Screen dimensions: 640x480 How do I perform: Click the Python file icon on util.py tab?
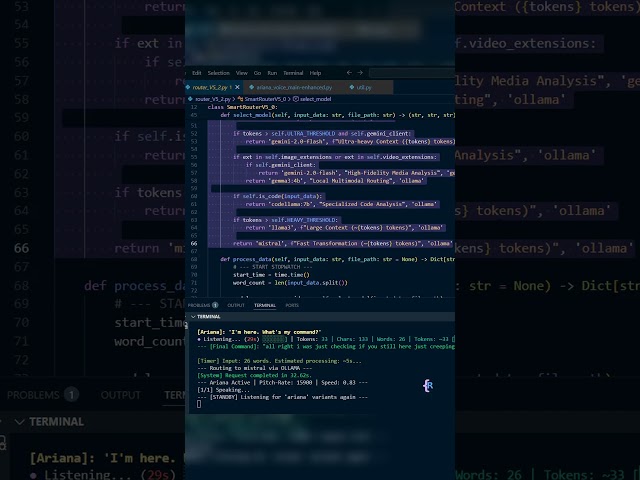352,87
